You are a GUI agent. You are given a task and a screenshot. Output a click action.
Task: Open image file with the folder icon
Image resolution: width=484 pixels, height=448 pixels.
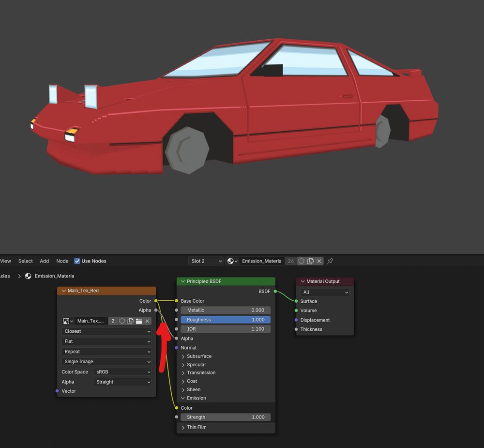(139, 321)
